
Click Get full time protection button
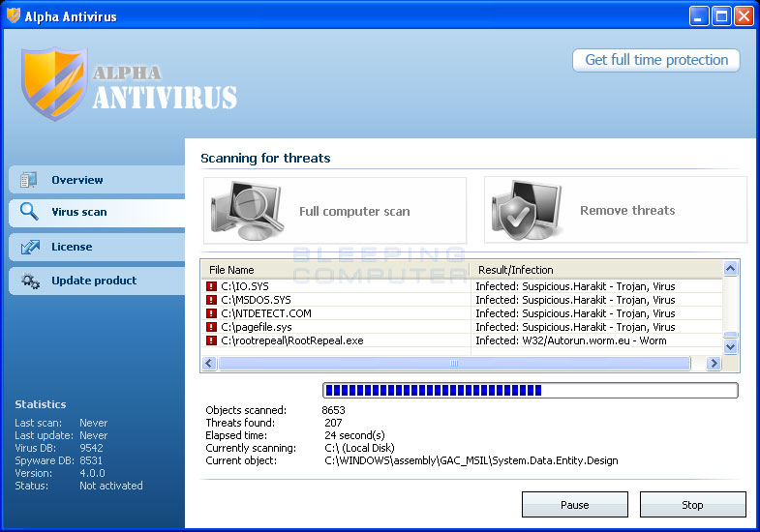click(656, 60)
